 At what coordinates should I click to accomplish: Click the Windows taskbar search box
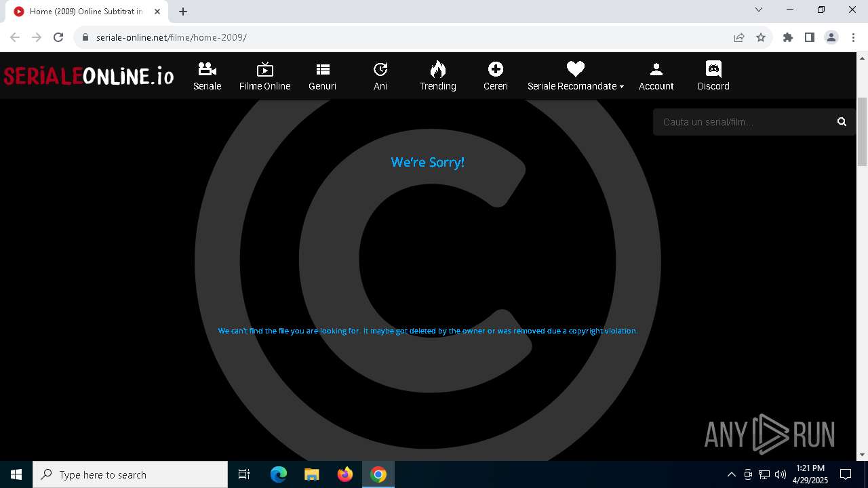coord(130,474)
